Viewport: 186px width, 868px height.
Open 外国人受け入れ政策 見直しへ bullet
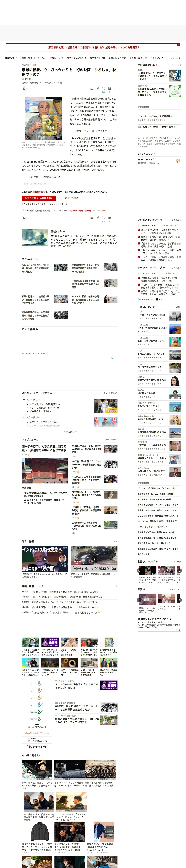click(45, 404)
